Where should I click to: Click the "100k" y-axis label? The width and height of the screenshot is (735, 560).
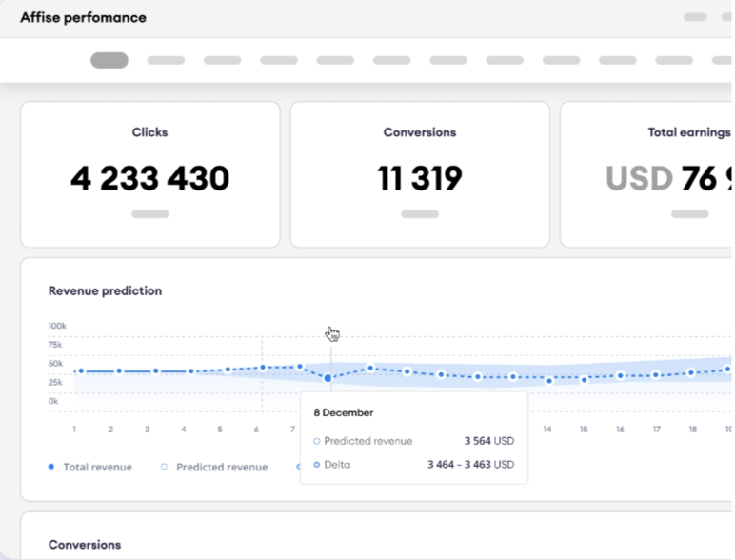(x=57, y=326)
